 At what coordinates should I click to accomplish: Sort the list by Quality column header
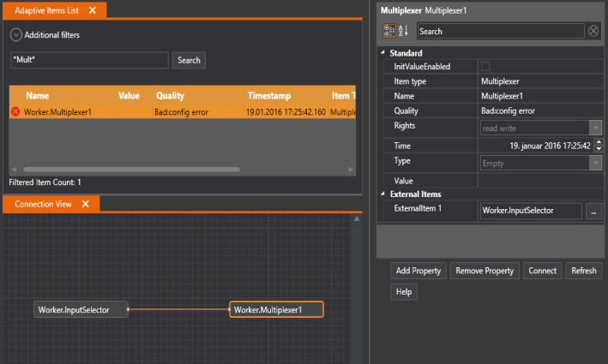pos(170,95)
